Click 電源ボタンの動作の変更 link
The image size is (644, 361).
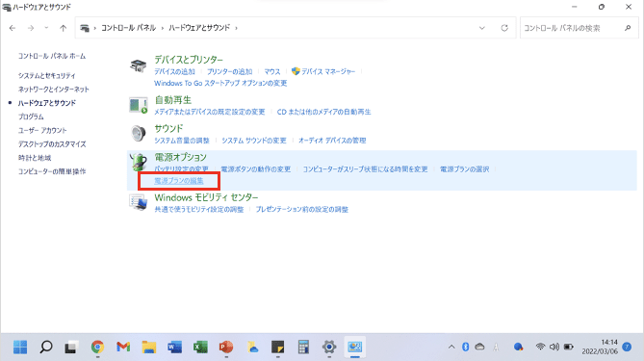pos(255,169)
